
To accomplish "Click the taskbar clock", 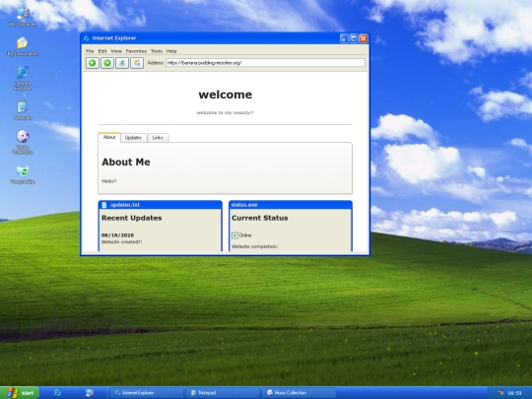I will point(514,393).
